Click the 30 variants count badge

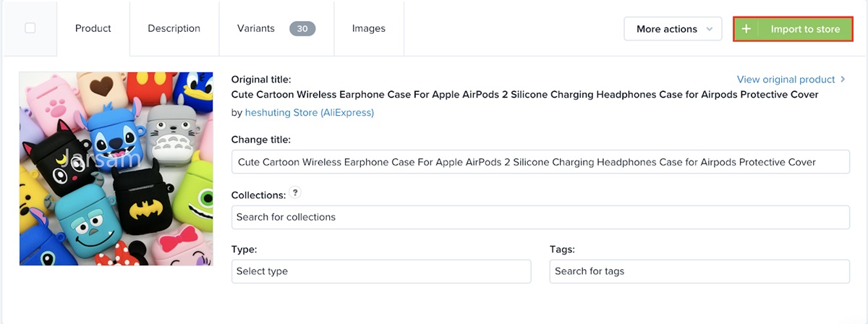coord(302,29)
